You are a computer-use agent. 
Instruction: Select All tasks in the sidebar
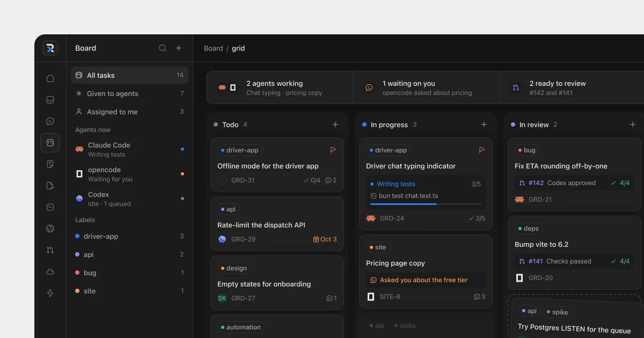129,75
